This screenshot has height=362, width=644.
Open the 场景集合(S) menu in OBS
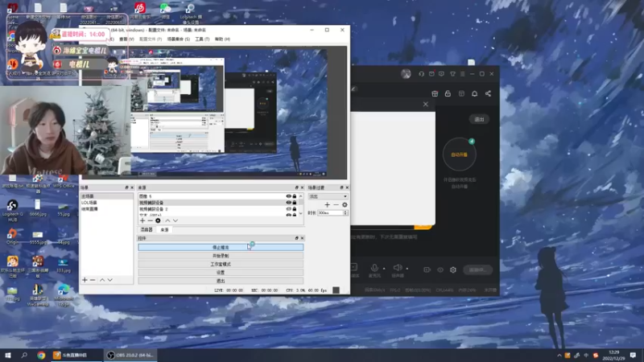click(178, 39)
